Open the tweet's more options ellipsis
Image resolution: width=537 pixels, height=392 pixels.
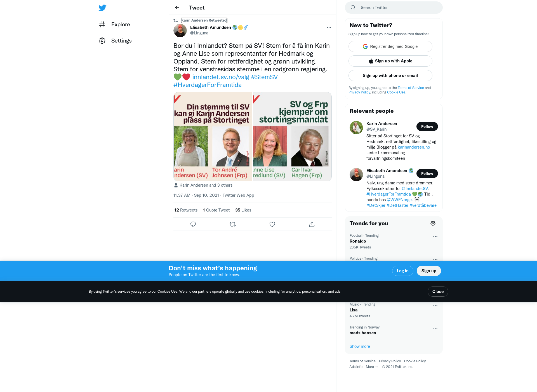click(329, 27)
